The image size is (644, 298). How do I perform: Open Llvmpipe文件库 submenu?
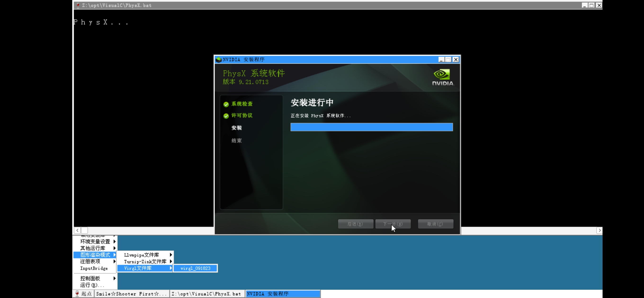tap(145, 255)
